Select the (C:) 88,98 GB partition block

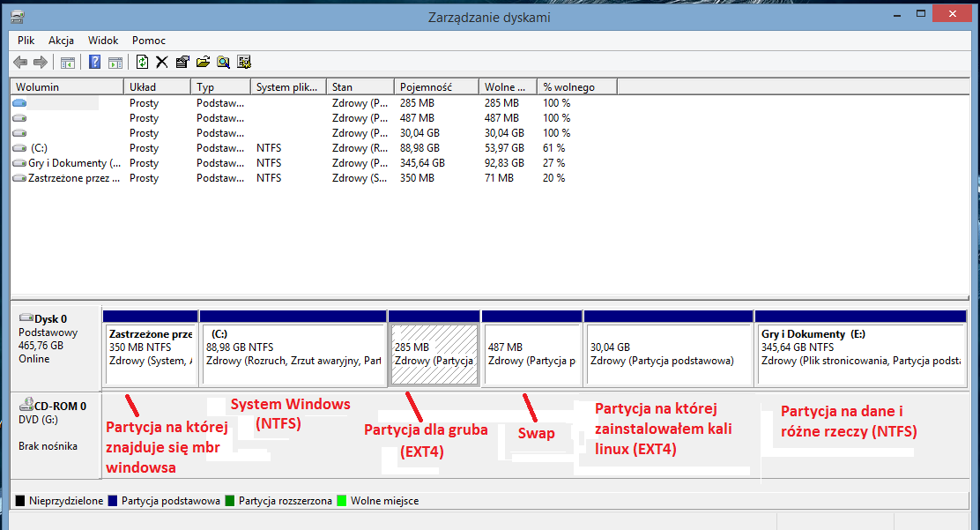tap(293, 348)
